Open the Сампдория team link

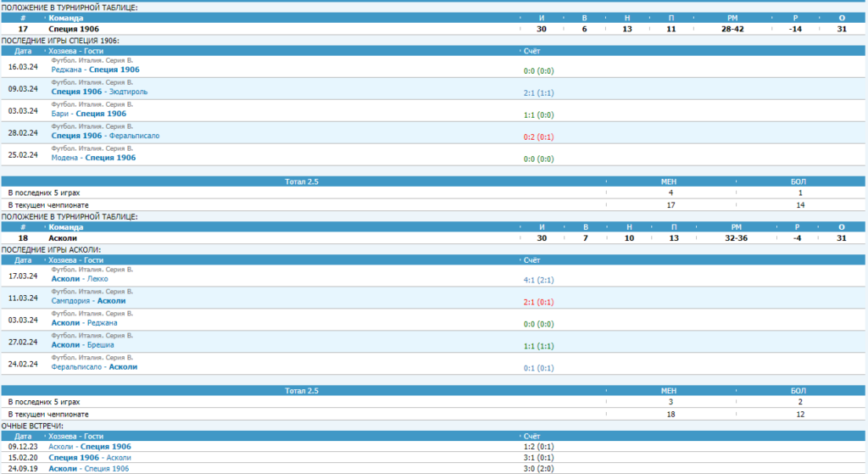70,301
